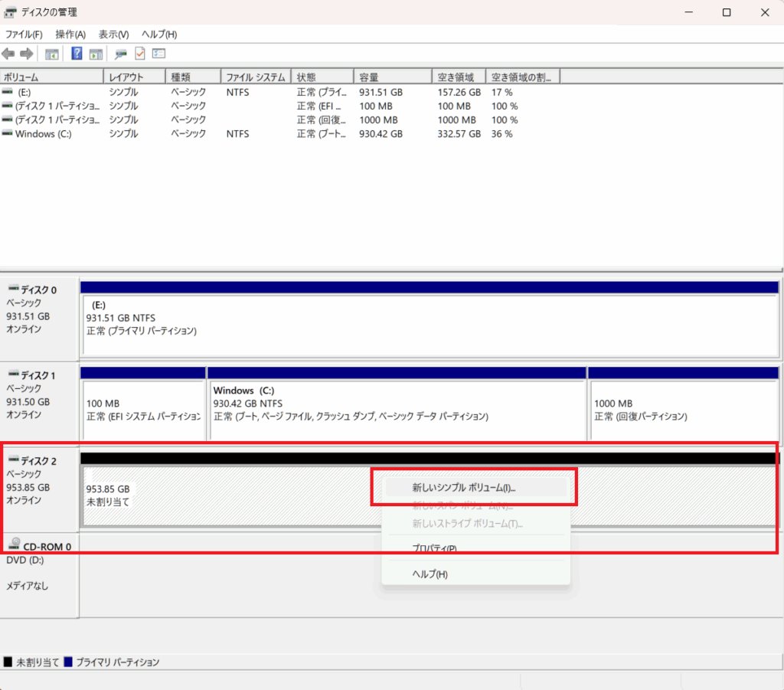Image resolution: width=784 pixels, height=690 pixels.
Task: Click blue プライマリ パーティション legend swatch
Action: coord(68,662)
